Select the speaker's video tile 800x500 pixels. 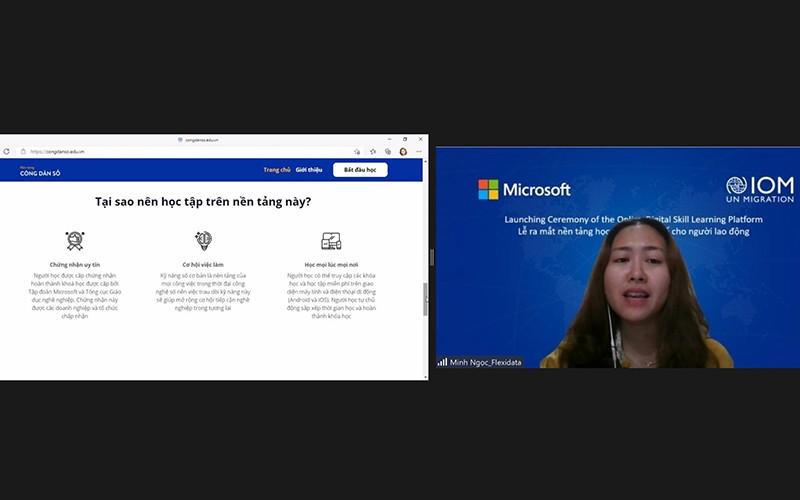[x=617, y=258]
